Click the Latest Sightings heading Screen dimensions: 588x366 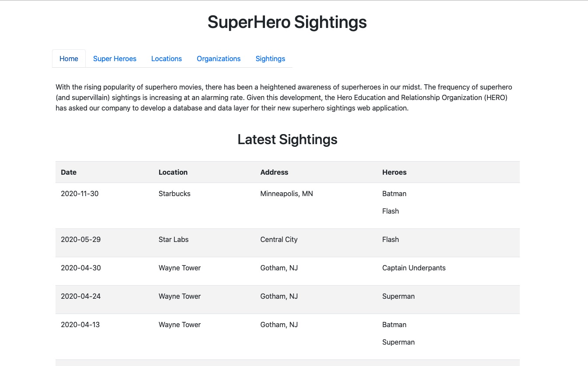[x=287, y=139]
